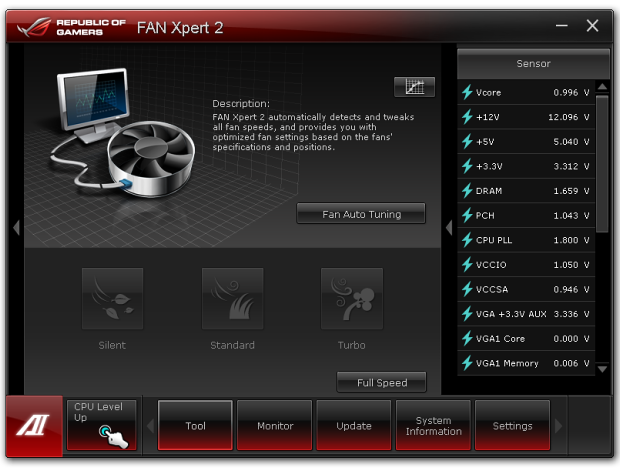Open the fan curve chart icon
The height and width of the screenshot is (468, 620).
(x=414, y=87)
